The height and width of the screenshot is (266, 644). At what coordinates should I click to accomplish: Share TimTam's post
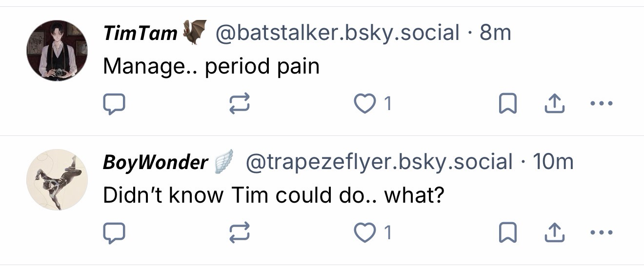point(555,104)
